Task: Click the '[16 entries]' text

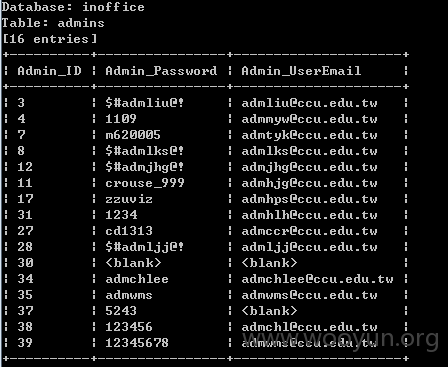Action: coord(49,39)
